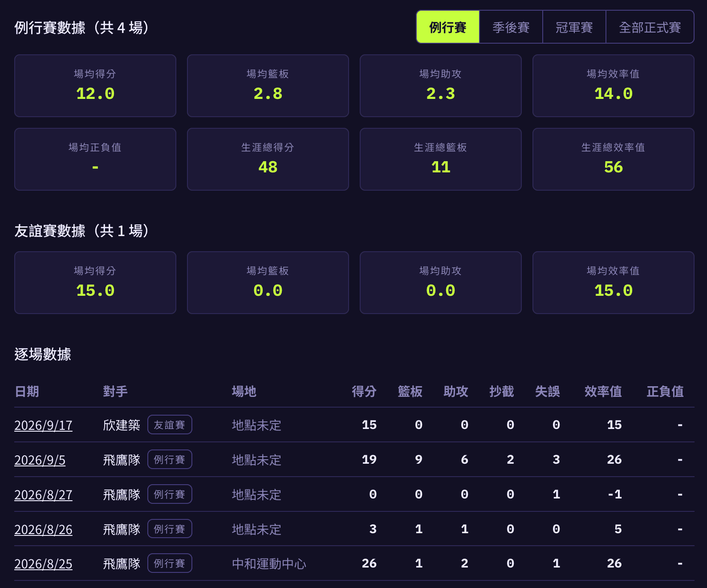707x588 pixels.
Task: Click the 抄截 column header
Action: point(502,392)
